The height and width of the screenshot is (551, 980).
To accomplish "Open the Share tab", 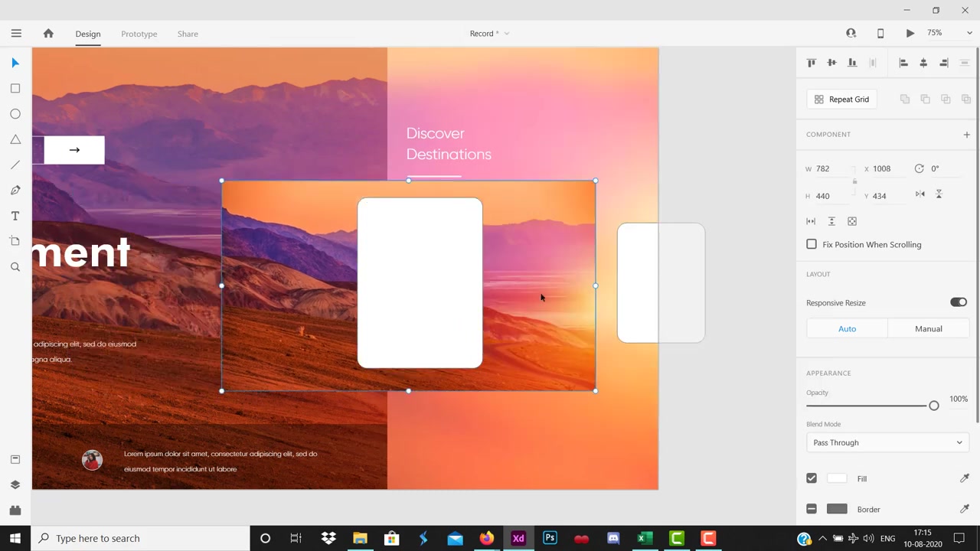I will point(188,34).
